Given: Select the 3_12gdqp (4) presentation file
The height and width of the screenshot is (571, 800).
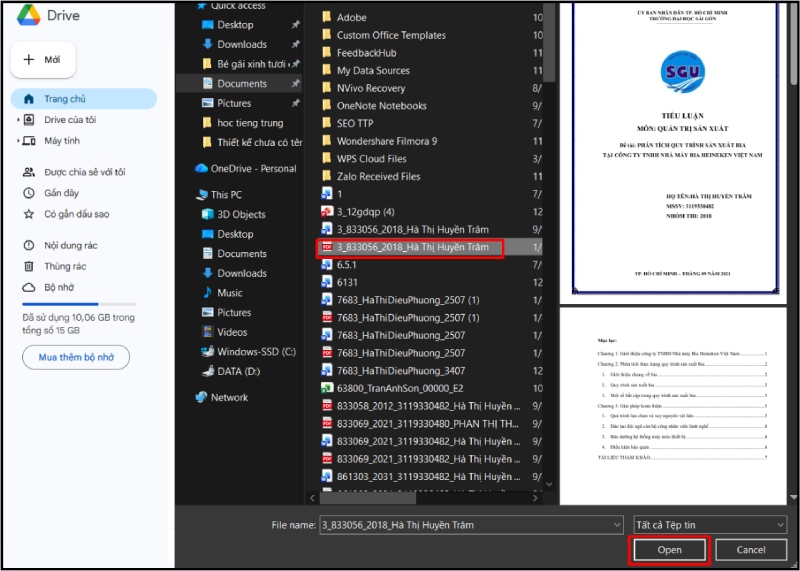Looking at the screenshot, I should coord(365,212).
